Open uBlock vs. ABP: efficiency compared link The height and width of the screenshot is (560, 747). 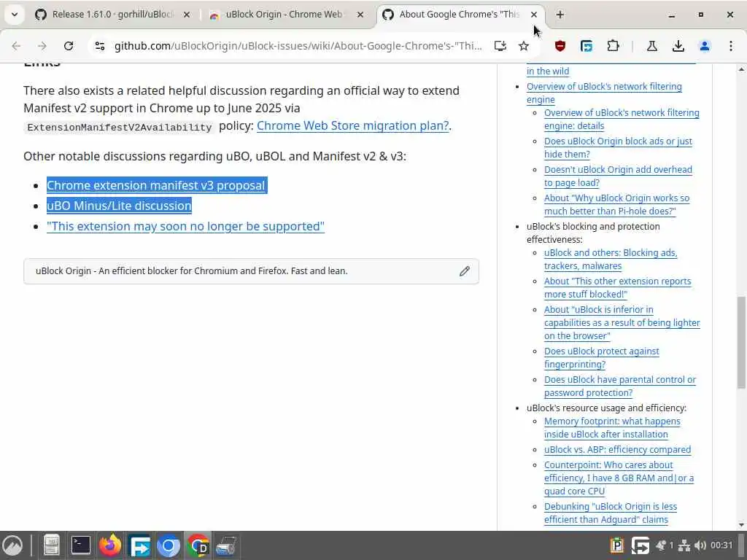(617, 449)
